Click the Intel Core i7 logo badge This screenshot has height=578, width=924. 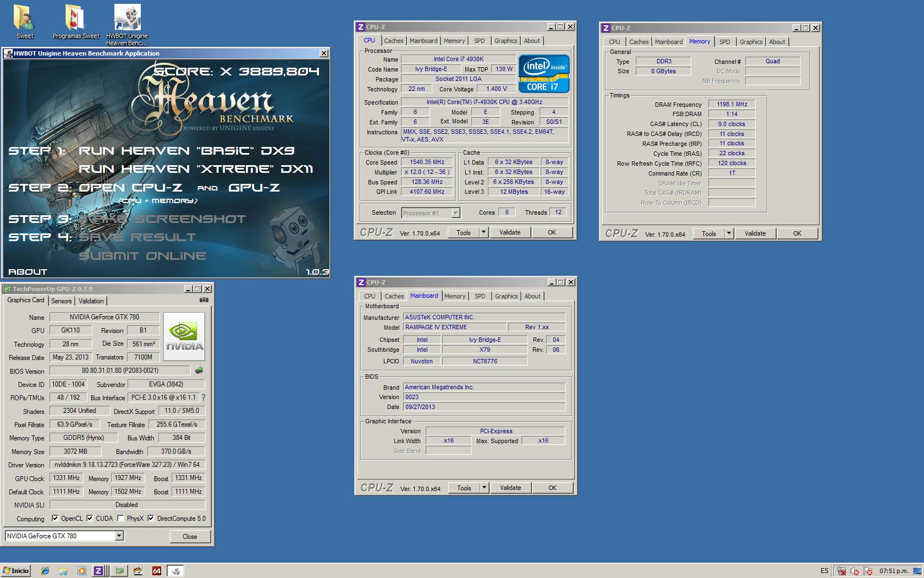(544, 73)
